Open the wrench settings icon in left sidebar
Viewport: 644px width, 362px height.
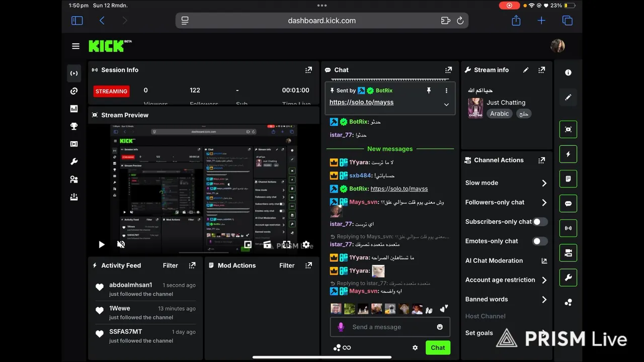[x=74, y=161]
